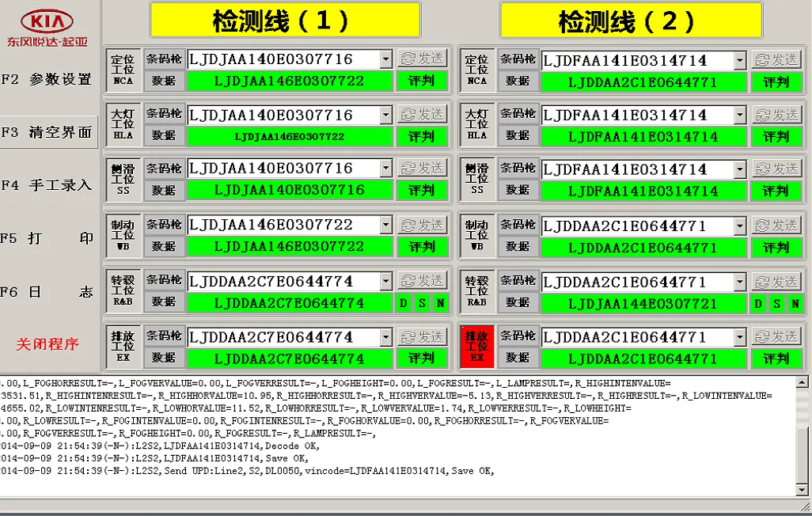Click log line starting Send UPD:Line2
812x516 pixels.
tap(247, 471)
